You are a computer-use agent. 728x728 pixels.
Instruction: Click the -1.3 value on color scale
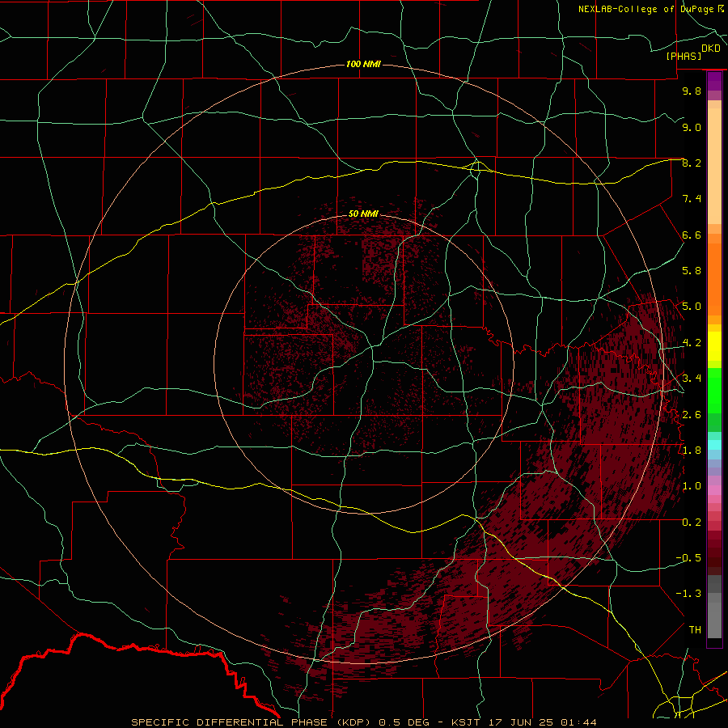[688, 594]
